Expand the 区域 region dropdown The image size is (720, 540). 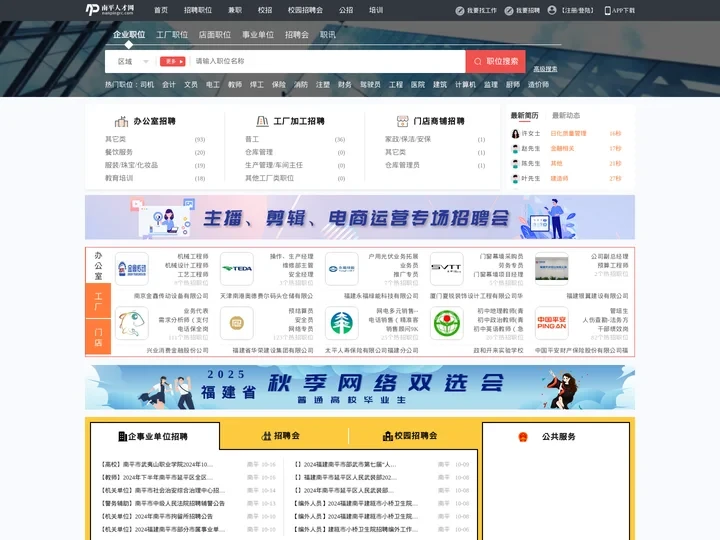click(133, 62)
